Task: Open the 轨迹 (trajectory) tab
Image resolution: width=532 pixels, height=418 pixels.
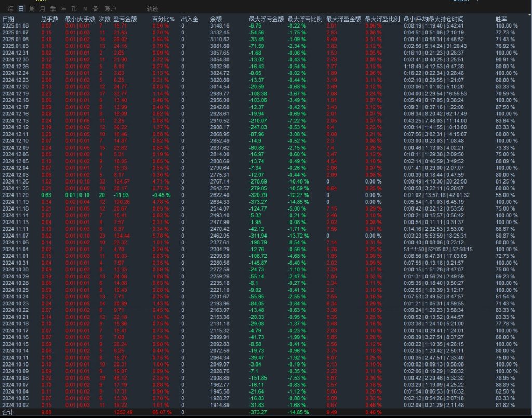Action: click(152, 8)
